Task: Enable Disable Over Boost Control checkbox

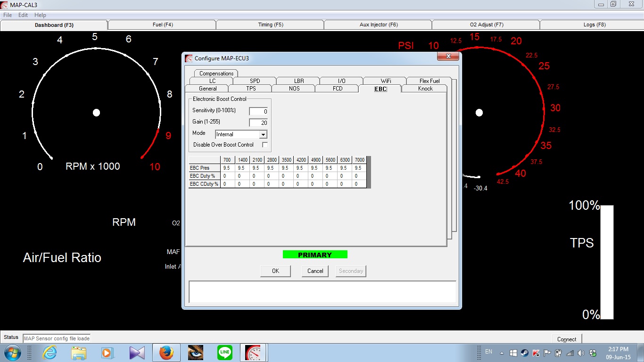Action: coord(265,145)
